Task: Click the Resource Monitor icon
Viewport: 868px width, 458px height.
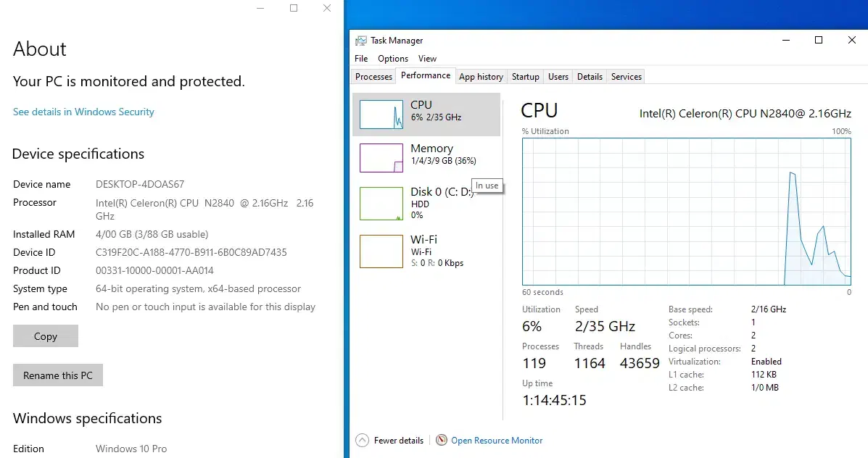Action: coord(441,440)
